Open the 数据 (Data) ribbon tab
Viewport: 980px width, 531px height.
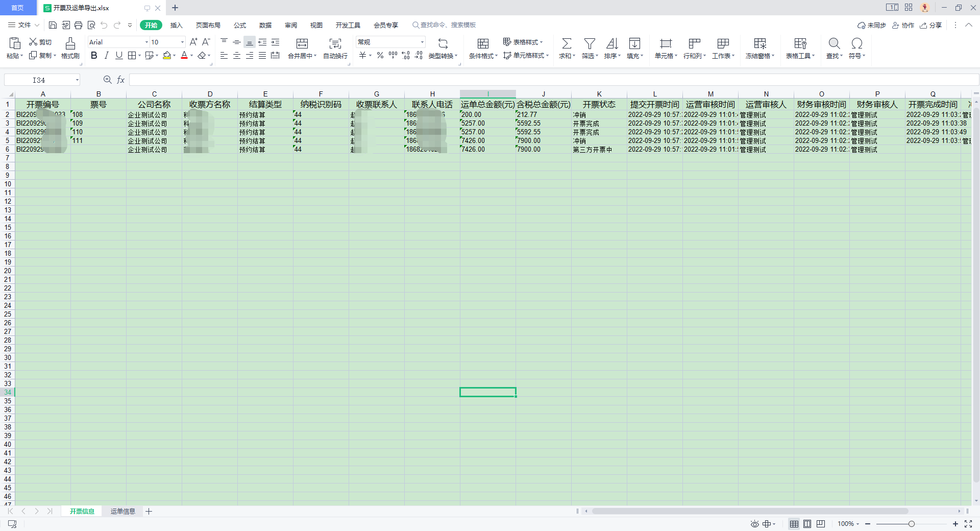click(x=265, y=25)
